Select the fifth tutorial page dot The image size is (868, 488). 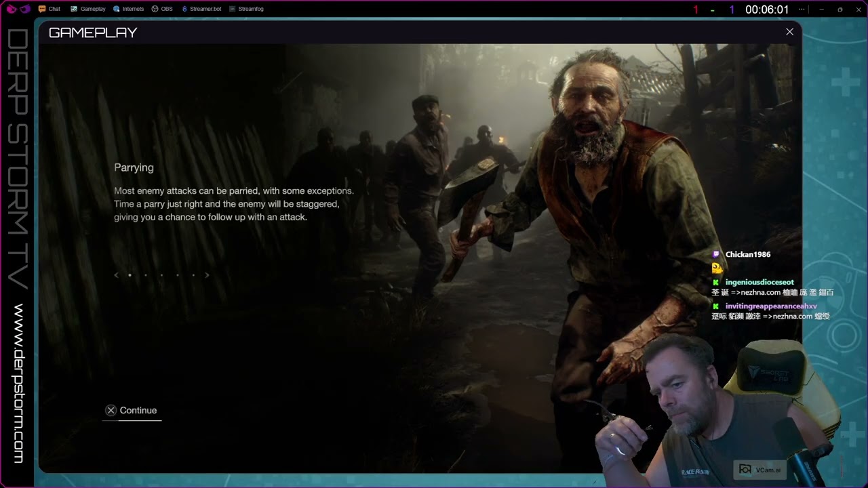coord(193,275)
